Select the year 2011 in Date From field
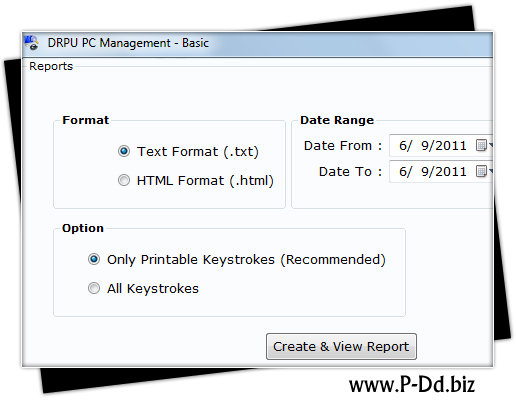Viewport: 516px width, 400px height. point(451,146)
